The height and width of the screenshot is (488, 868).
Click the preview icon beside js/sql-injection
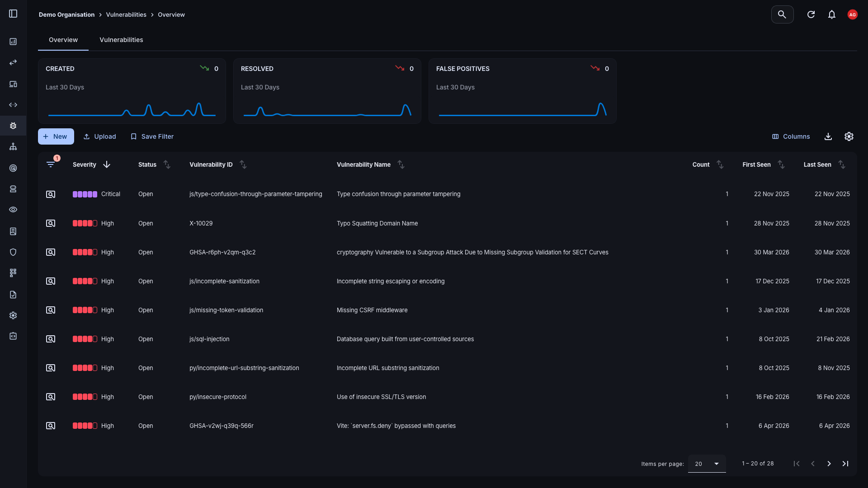pos(50,339)
